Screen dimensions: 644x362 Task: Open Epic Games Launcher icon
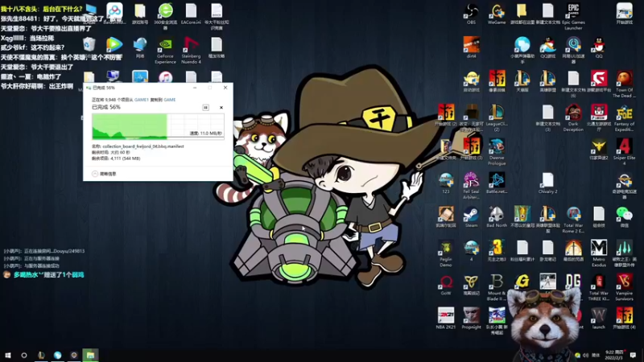tap(573, 11)
